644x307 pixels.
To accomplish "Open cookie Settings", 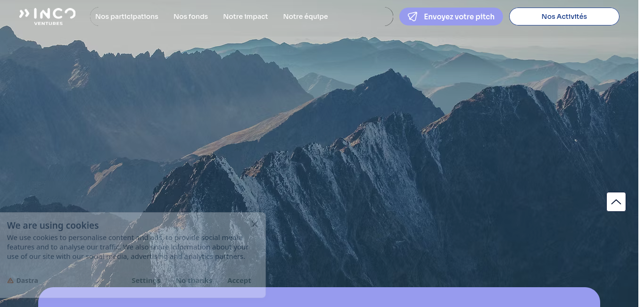I will pos(146,281).
